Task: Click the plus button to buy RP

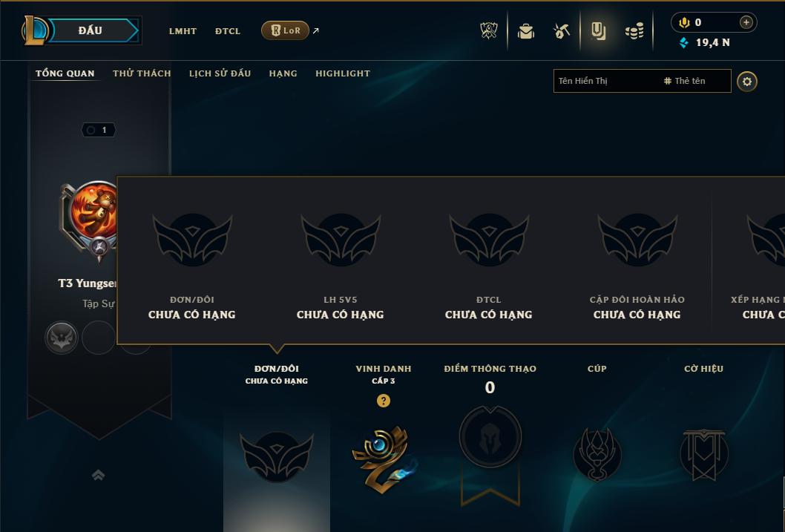Action: click(746, 22)
